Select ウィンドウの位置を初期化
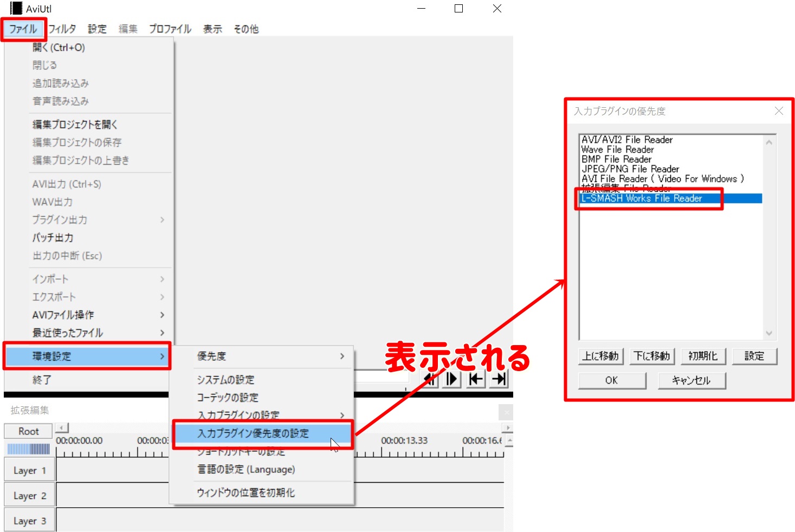The width and height of the screenshot is (795, 532). pos(262,492)
